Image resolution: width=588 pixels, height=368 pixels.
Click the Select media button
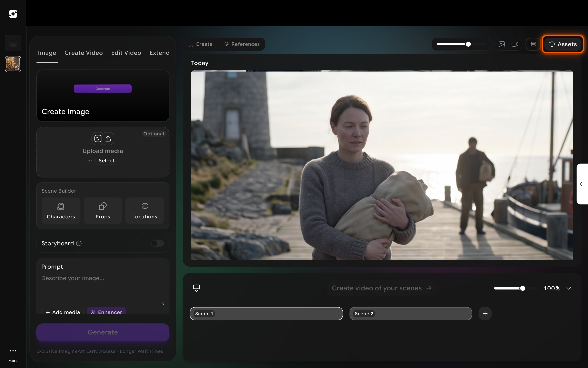pos(106,161)
